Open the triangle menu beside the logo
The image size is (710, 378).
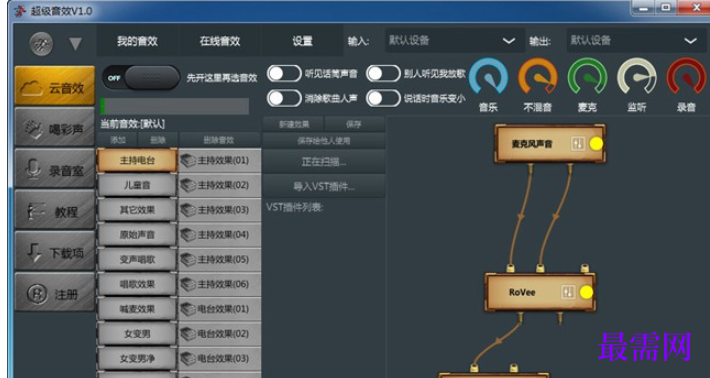76,44
